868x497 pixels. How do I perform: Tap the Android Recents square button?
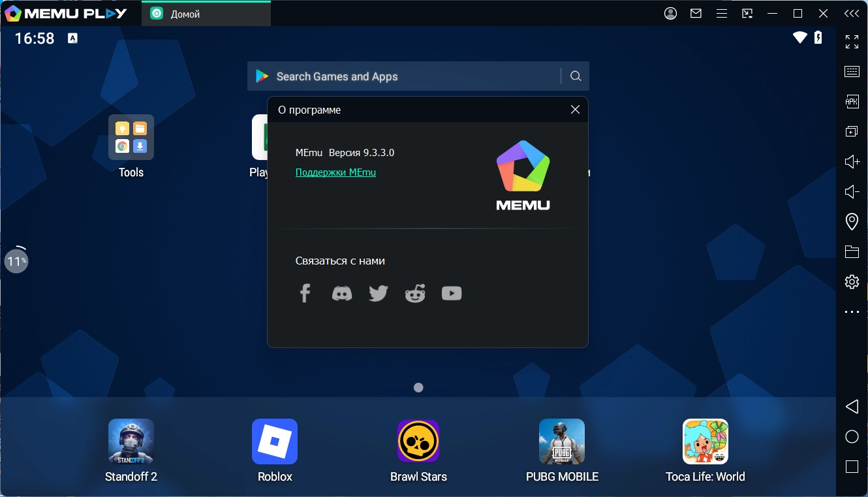(x=852, y=467)
